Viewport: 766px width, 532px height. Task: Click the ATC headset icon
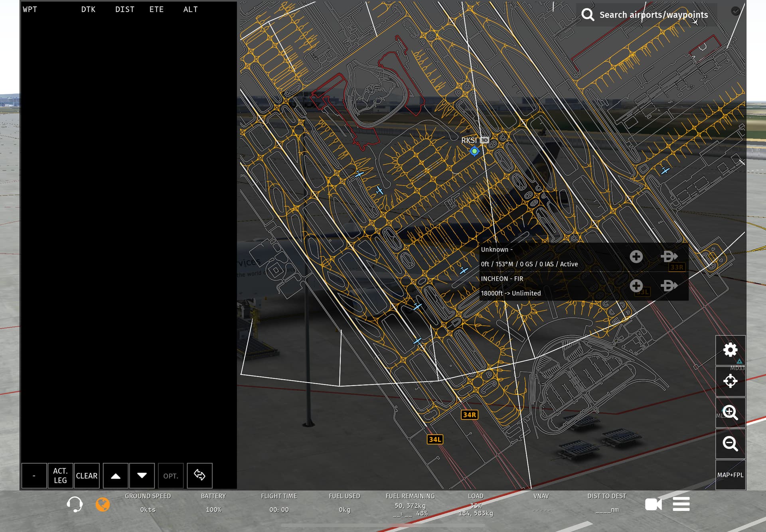75,504
